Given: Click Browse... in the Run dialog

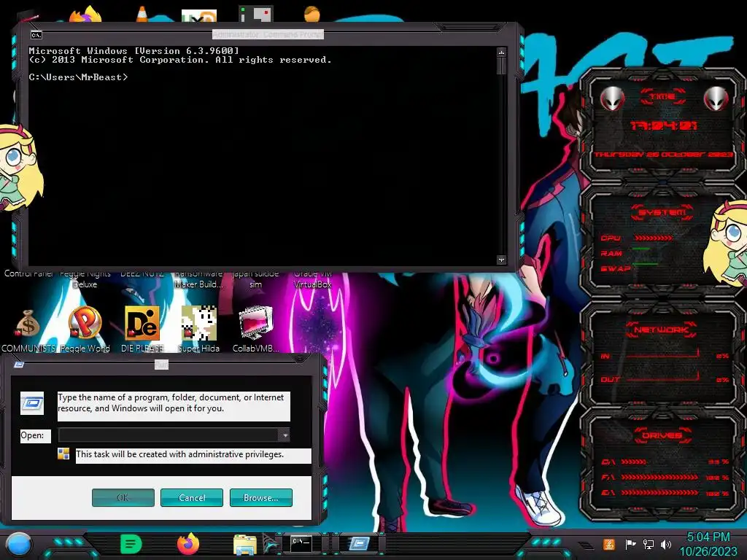Looking at the screenshot, I should tap(260, 497).
